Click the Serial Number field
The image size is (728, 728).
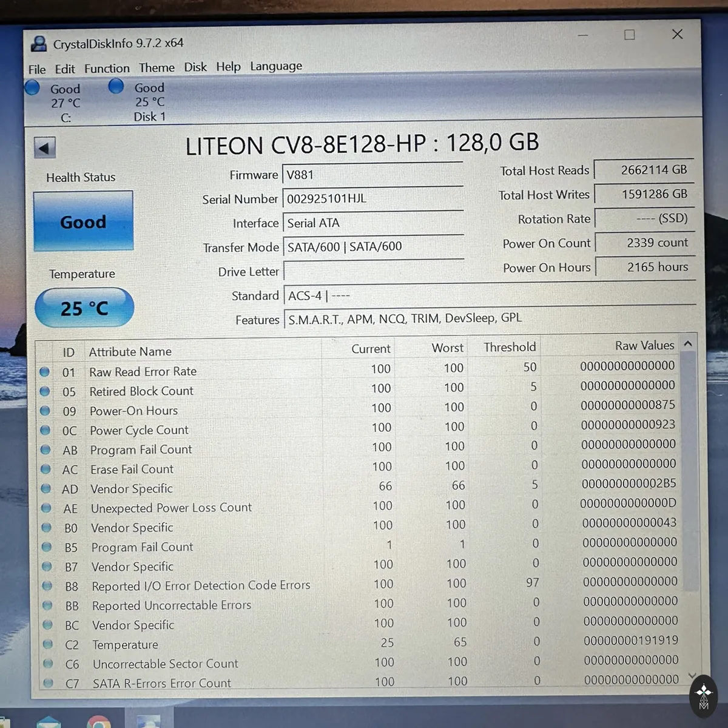(x=373, y=198)
